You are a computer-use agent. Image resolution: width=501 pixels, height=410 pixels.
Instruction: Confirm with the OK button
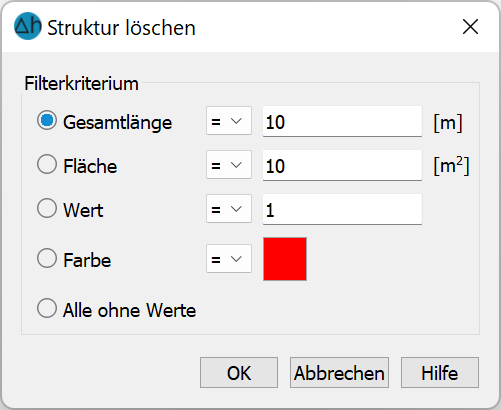coord(239,373)
